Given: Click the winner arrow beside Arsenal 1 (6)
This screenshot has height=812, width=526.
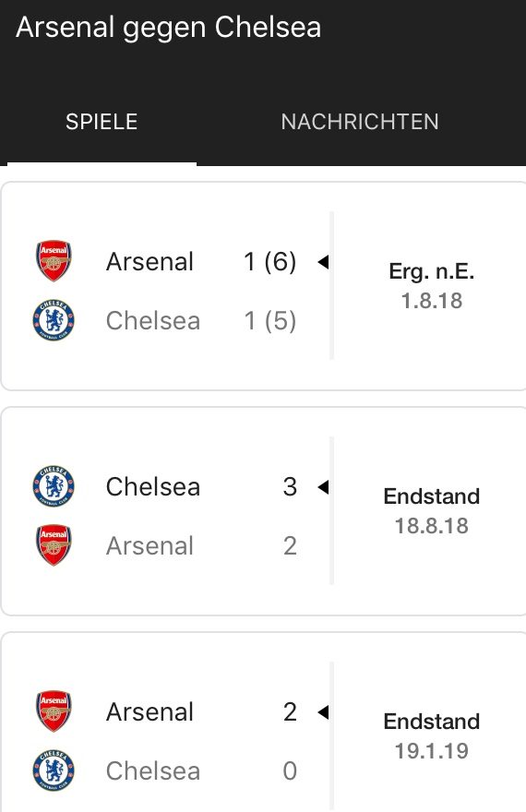Looking at the screenshot, I should point(323,261).
